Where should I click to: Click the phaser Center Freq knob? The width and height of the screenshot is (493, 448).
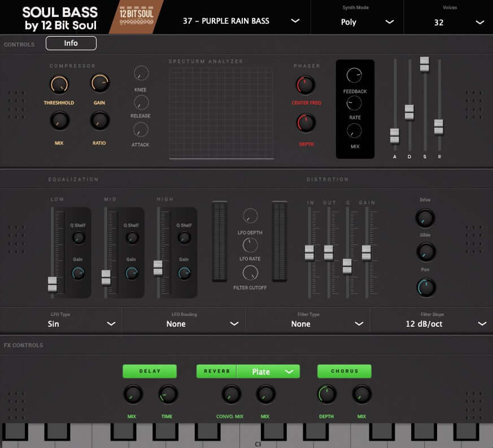(306, 85)
